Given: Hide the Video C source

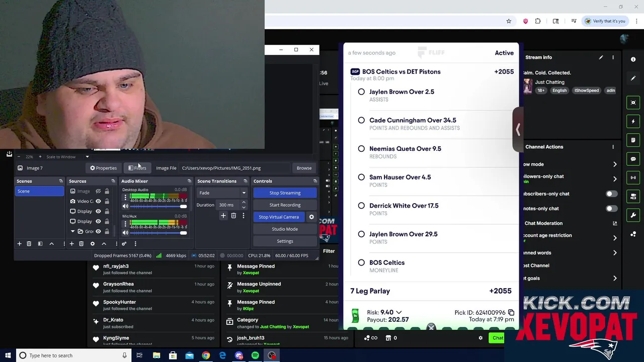Looking at the screenshot, I should pos(98,201).
